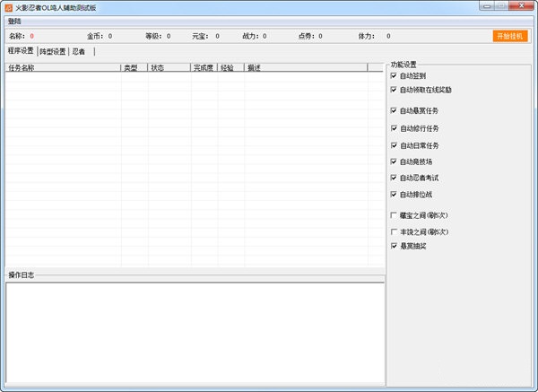Click the 完成度 column header

coord(204,67)
